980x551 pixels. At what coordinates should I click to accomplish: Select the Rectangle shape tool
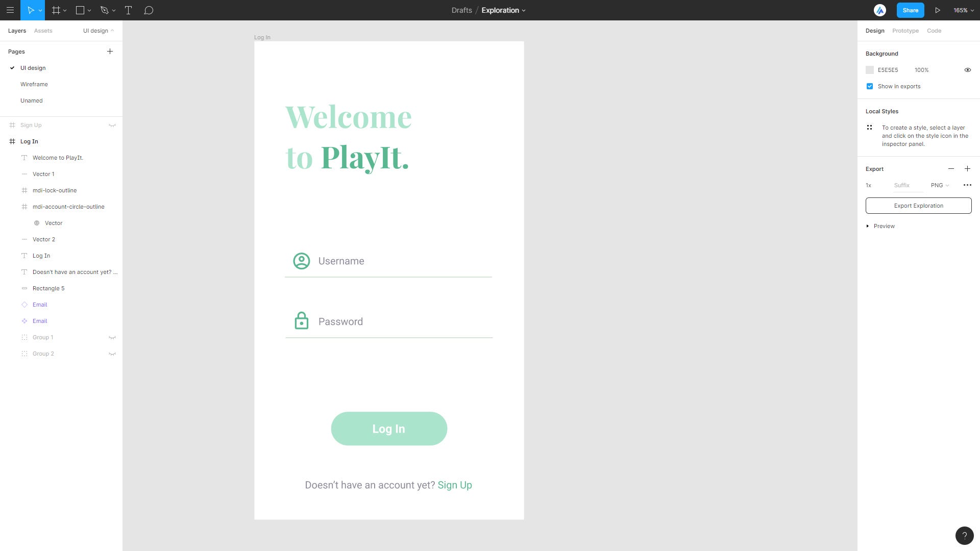[80, 10]
